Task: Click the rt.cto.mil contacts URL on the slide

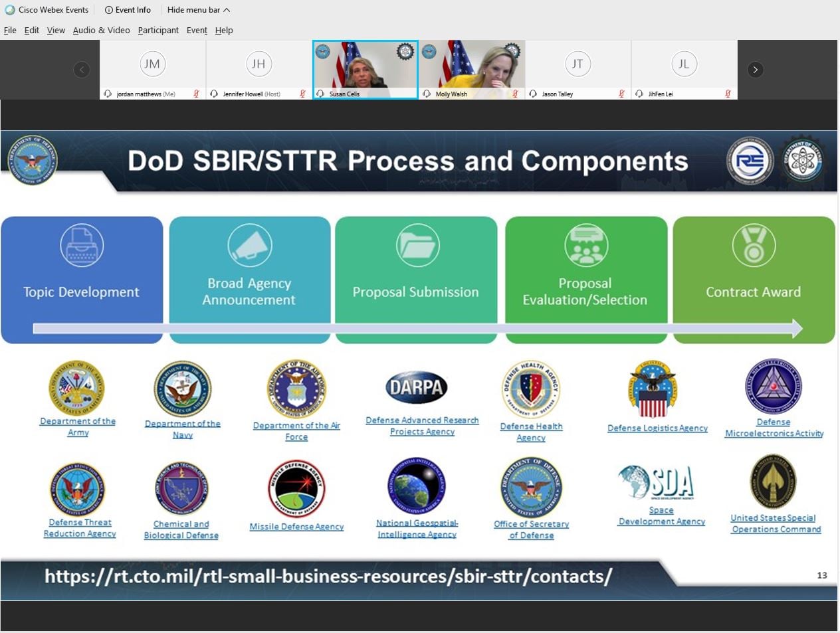Action: 328,576
